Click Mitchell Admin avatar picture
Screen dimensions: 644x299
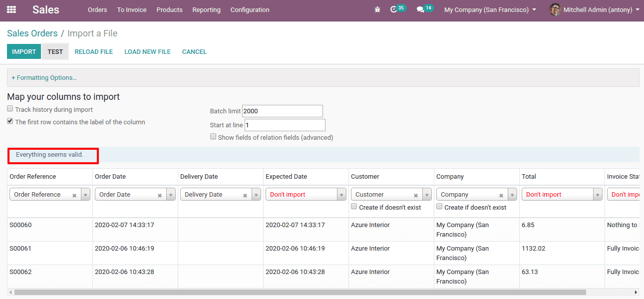pos(555,9)
